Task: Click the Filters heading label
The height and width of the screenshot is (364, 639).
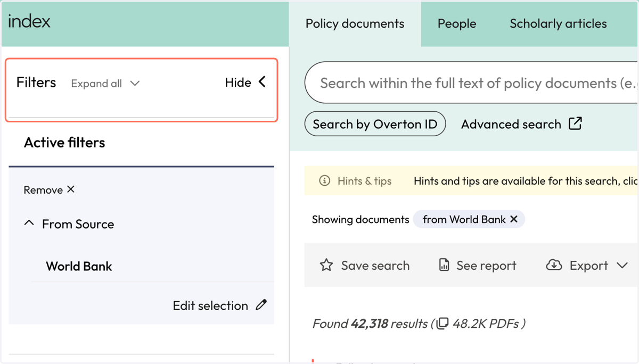Action: pos(36,82)
